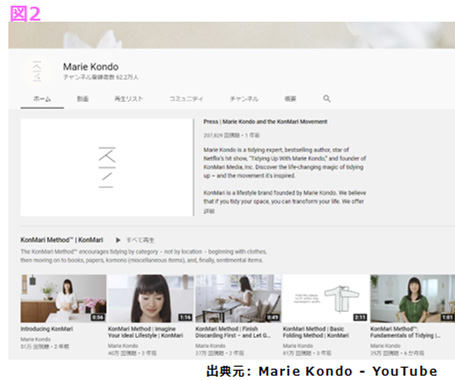Open the Fundamentals of Tidying video thumbnail
The height and width of the screenshot is (380, 455).
[413, 298]
